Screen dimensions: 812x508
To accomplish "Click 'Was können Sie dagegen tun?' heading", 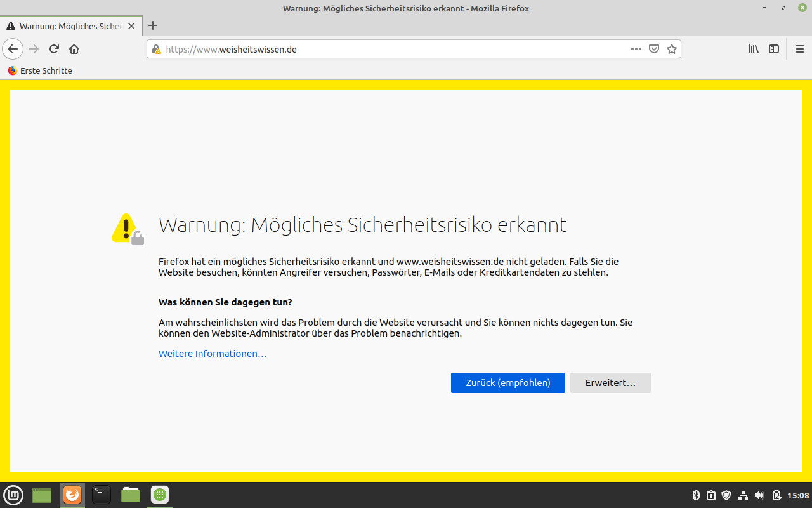I will point(225,302).
